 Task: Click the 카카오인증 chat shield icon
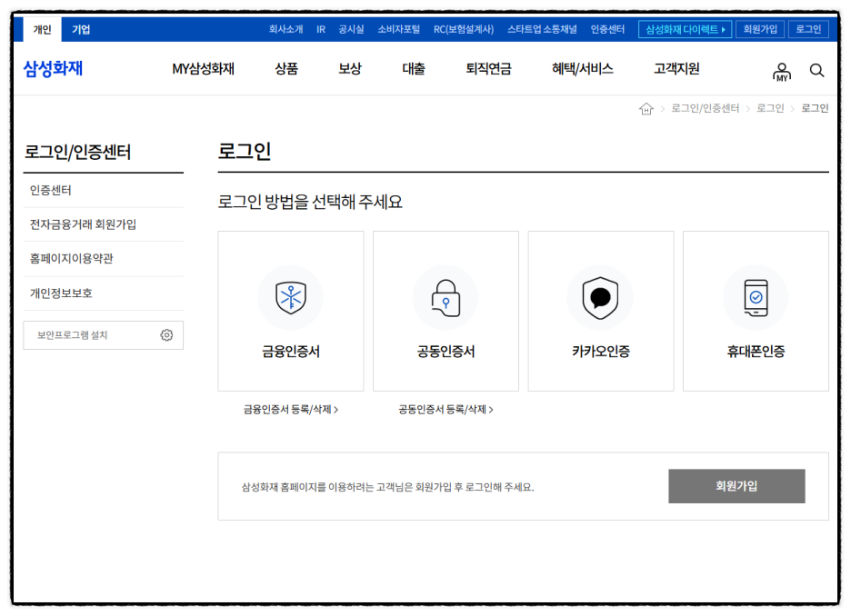coord(600,298)
